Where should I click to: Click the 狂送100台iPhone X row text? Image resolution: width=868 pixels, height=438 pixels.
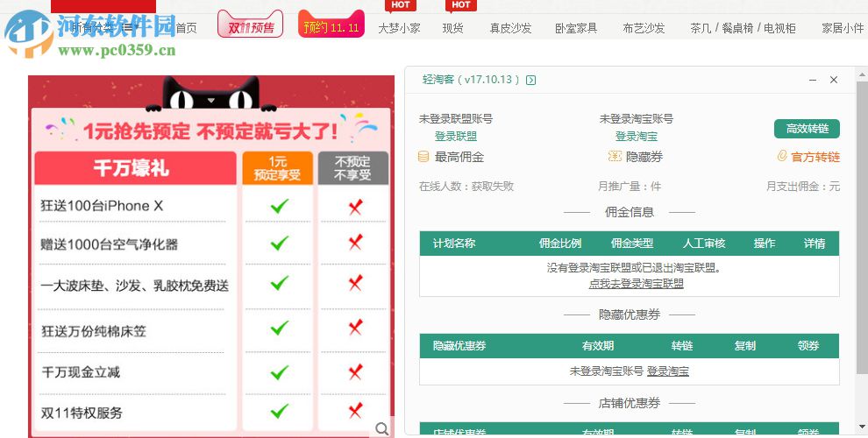click(x=102, y=206)
